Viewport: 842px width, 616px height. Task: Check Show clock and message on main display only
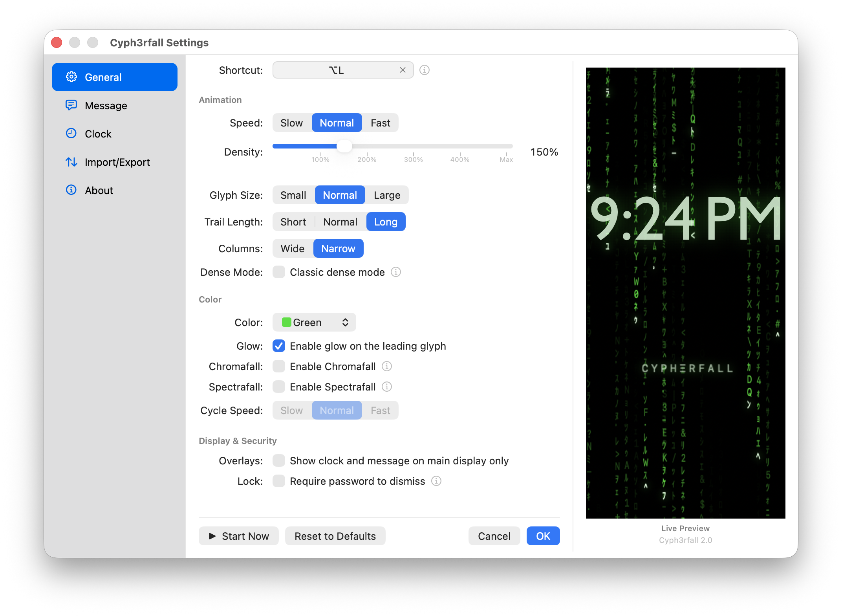click(x=279, y=460)
